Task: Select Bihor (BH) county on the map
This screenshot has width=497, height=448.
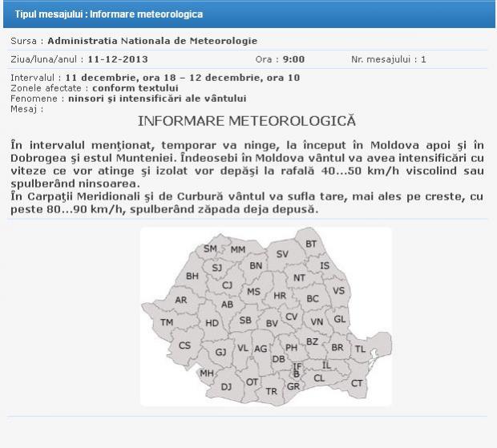Action: [x=192, y=276]
